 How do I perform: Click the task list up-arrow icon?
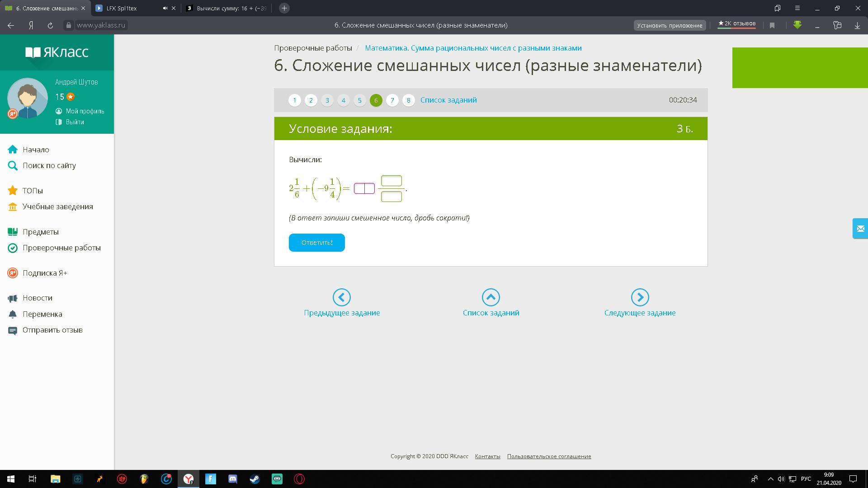pos(491,297)
